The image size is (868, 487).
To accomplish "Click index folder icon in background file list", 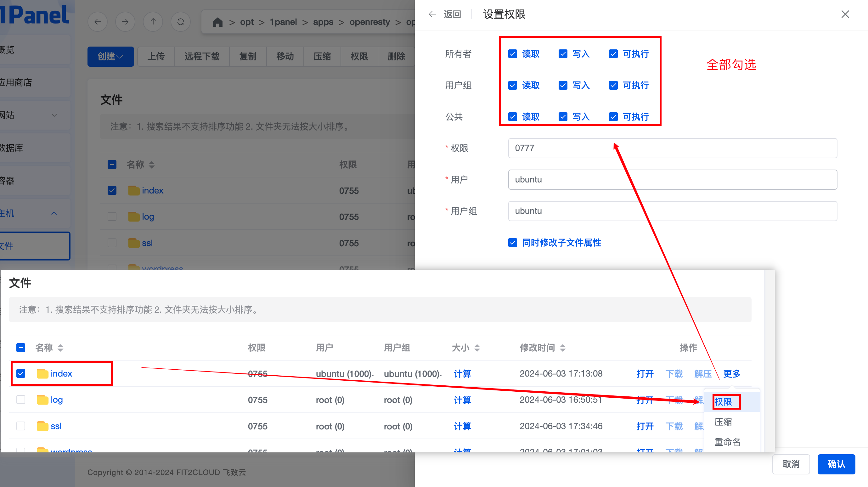I will [134, 191].
